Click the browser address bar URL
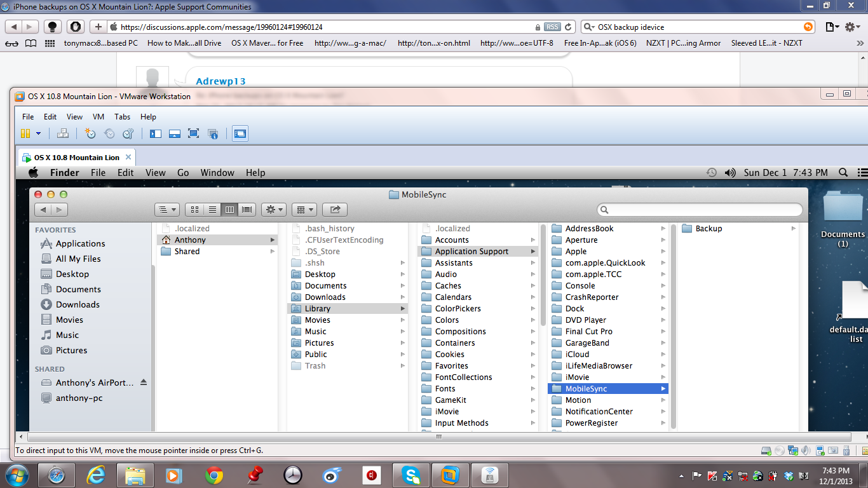Image resolution: width=868 pixels, height=488 pixels. [222, 27]
